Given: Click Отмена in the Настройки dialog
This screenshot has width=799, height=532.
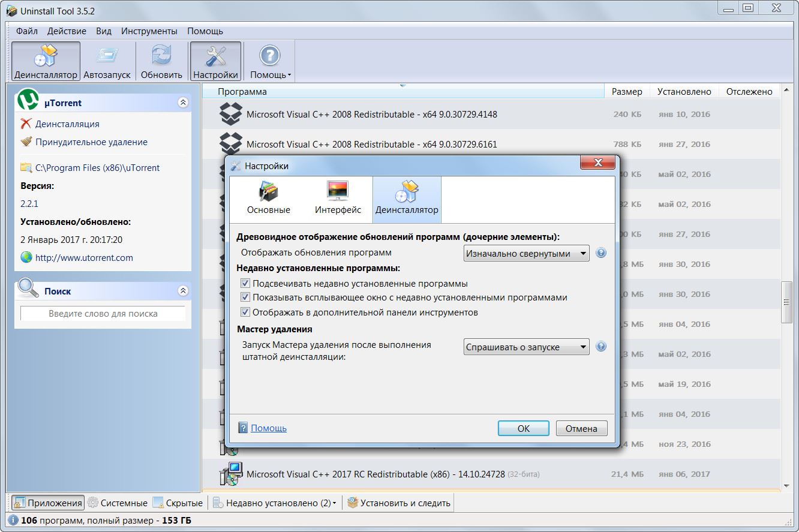Looking at the screenshot, I should tap(582, 428).
